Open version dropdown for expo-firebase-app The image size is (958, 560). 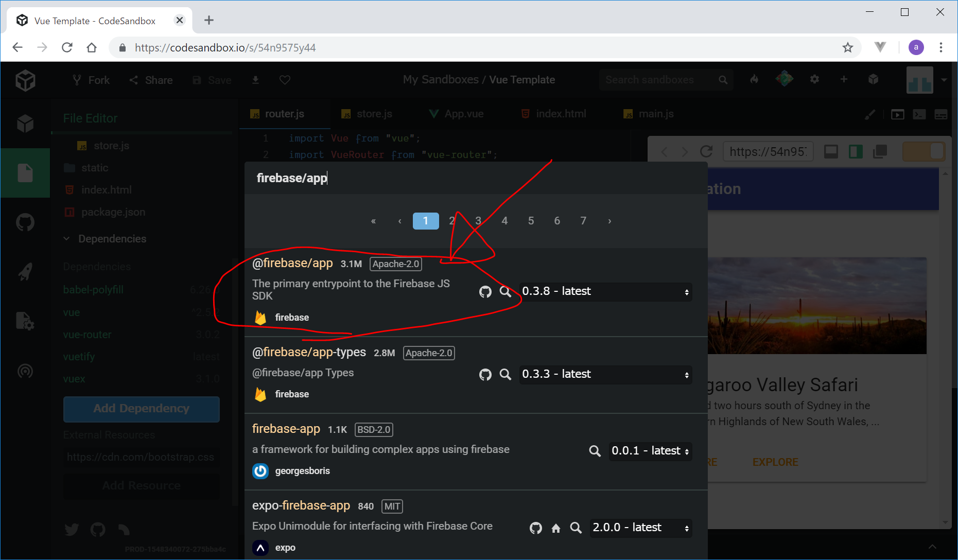(x=640, y=528)
